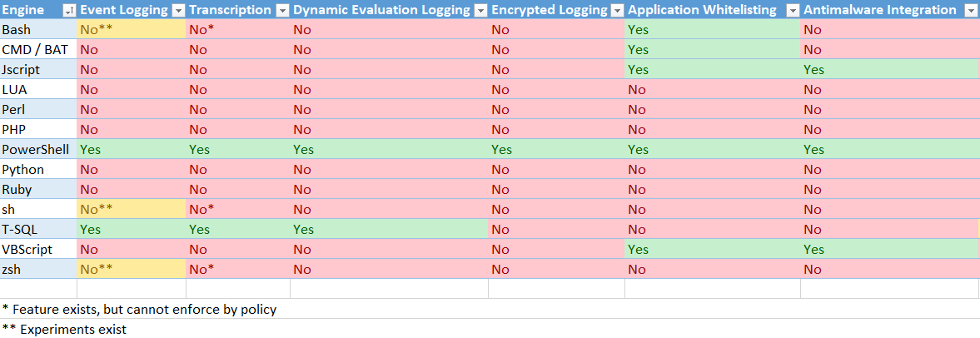Viewport: 980px width, 338px height.
Task: Select Bash Transcription No* cell
Action: click(238, 29)
